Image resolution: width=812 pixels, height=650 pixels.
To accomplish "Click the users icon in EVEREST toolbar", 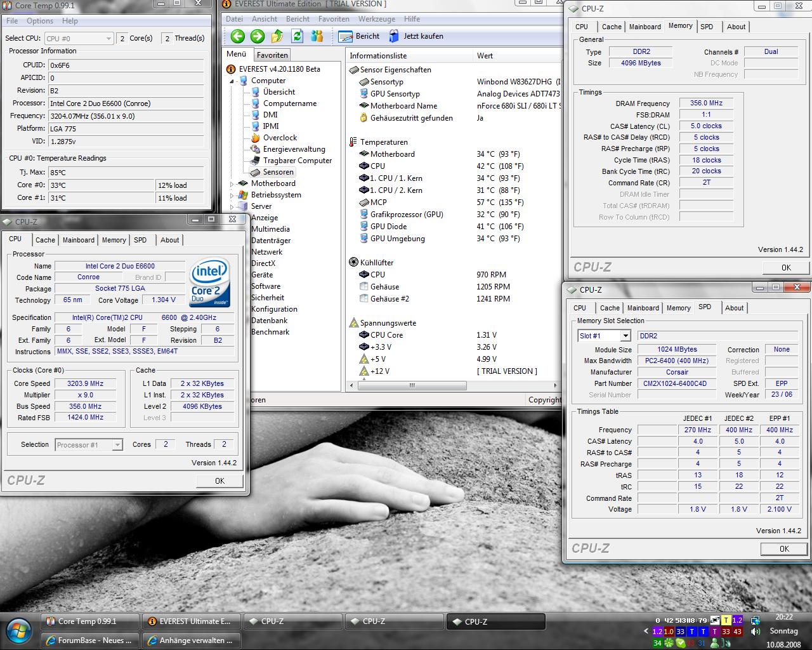I will [316, 36].
